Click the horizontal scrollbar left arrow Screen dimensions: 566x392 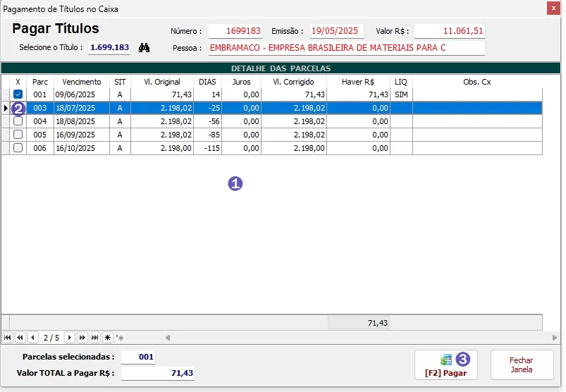168,338
